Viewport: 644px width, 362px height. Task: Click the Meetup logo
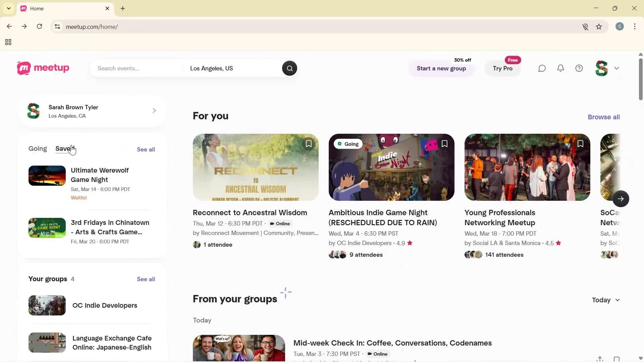(43, 68)
